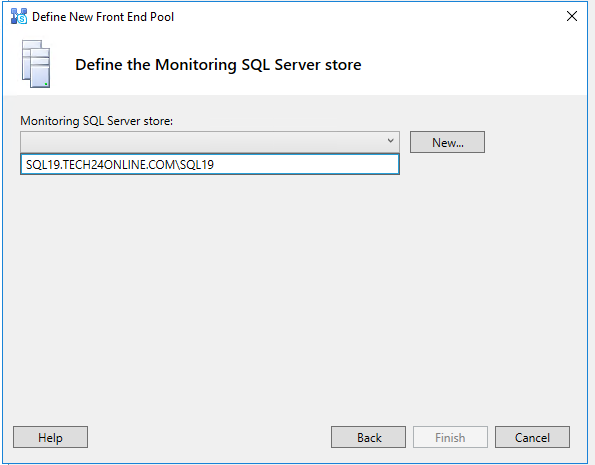The width and height of the screenshot is (595, 465).
Task: Go Back to the previous step
Action: point(368,437)
